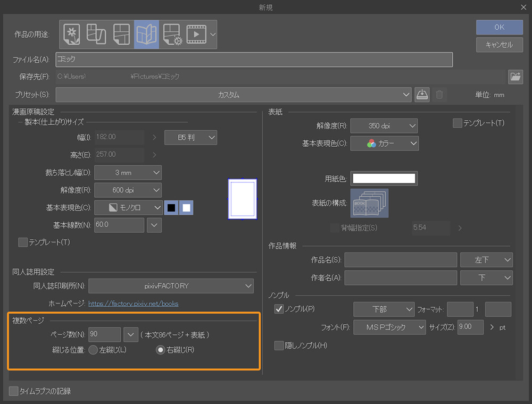Click the 作者名 author input field
532x404 pixels.
point(401,278)
